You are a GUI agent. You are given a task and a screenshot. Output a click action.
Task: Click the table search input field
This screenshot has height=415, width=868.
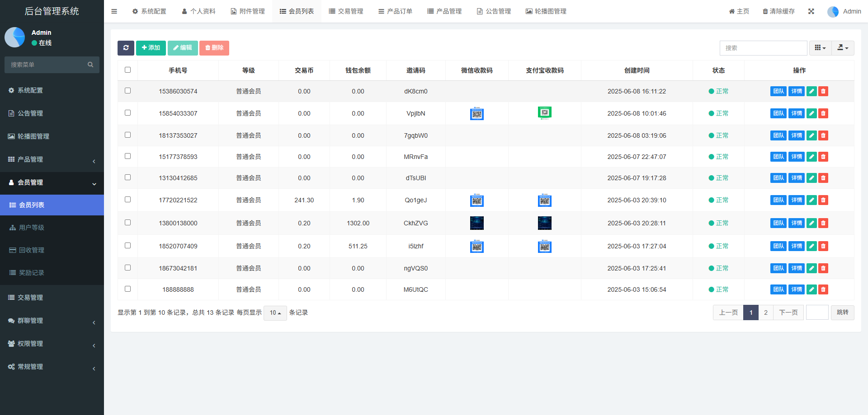763,48
